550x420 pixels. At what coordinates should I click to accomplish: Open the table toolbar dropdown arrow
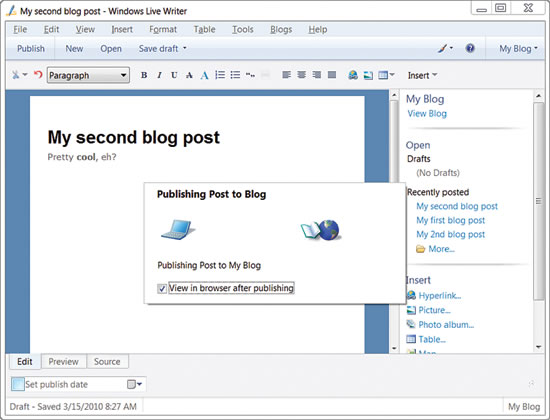(x=392, y=75)
